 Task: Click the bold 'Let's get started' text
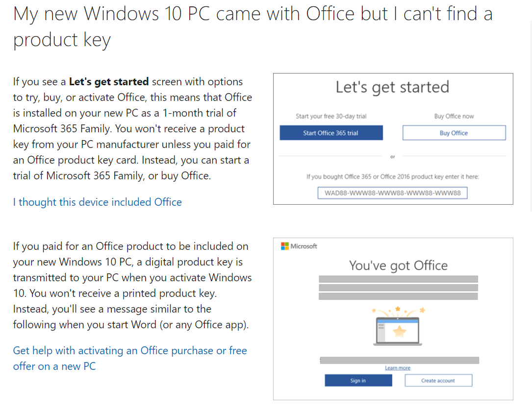108,82
